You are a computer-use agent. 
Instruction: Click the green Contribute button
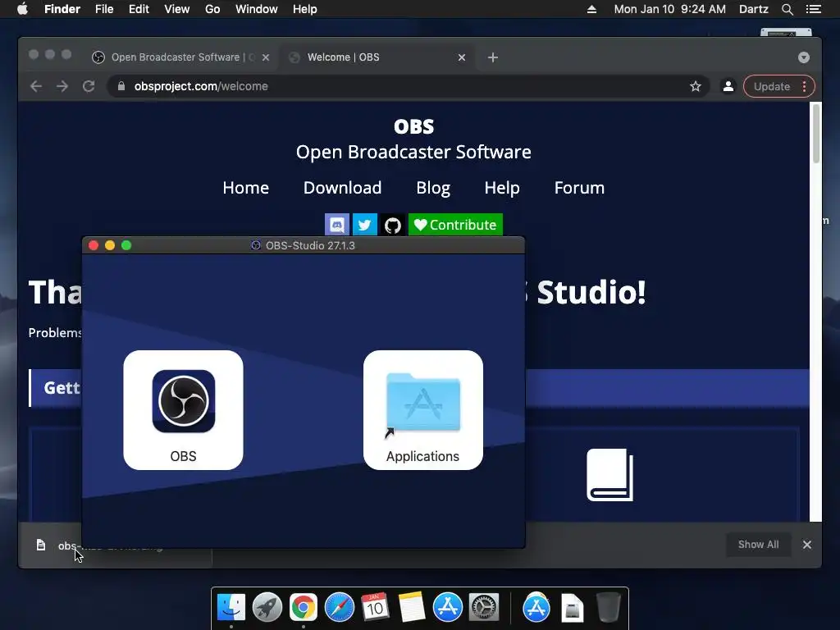[x=455, y=225]
